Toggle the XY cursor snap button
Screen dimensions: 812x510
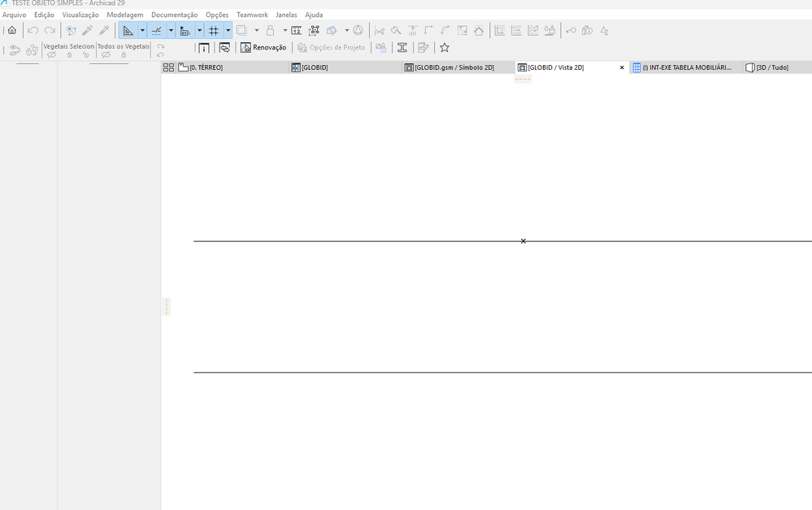tap(185, 31)
